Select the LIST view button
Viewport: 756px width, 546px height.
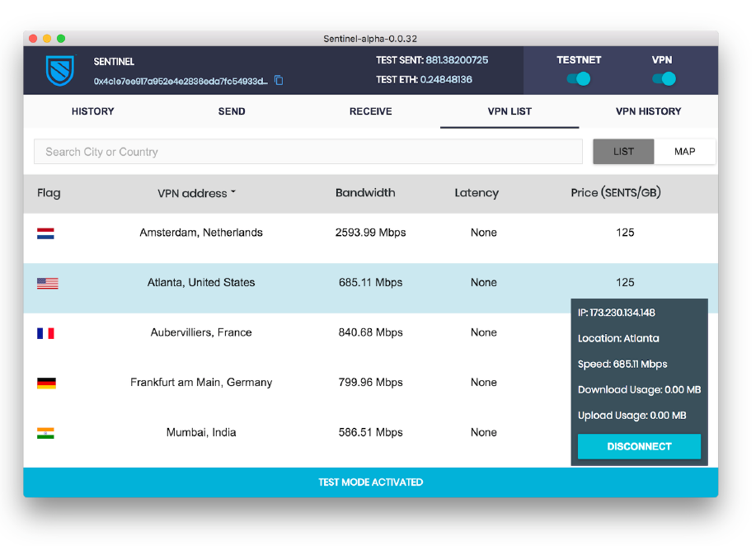pos(623,152)
